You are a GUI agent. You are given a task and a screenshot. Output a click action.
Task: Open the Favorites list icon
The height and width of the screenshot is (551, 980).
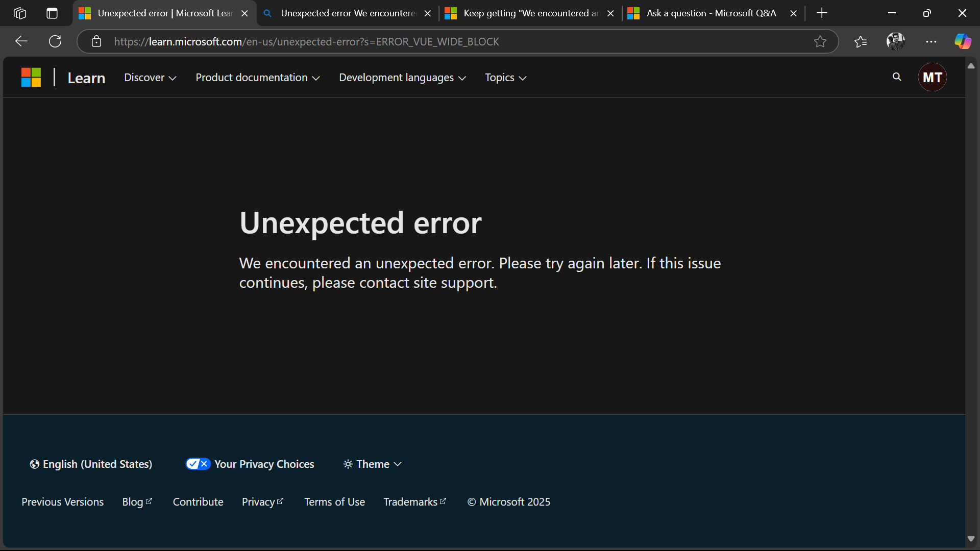click(861, 41)
